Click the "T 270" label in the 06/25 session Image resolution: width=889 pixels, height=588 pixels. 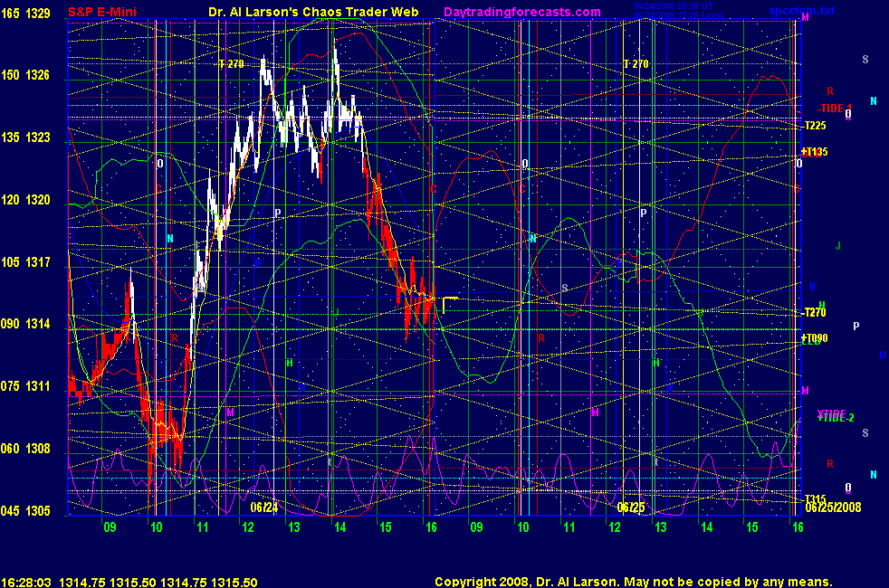[x=636, y=64]
